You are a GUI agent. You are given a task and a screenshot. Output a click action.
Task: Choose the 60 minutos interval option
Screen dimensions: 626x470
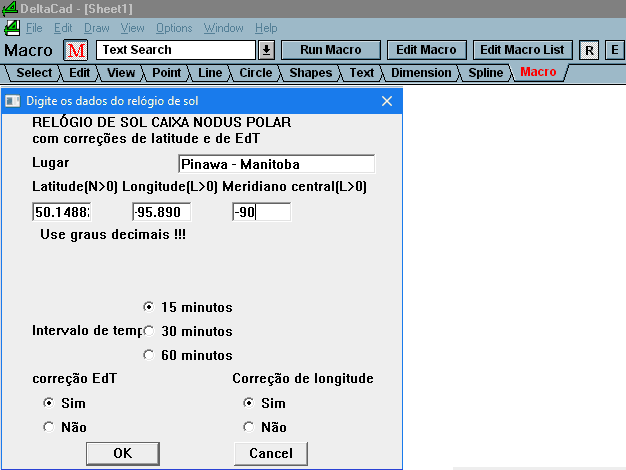149,355
